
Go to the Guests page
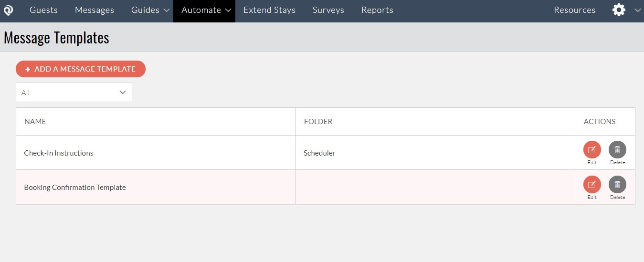pyautogui.click(x=43, y=10)
